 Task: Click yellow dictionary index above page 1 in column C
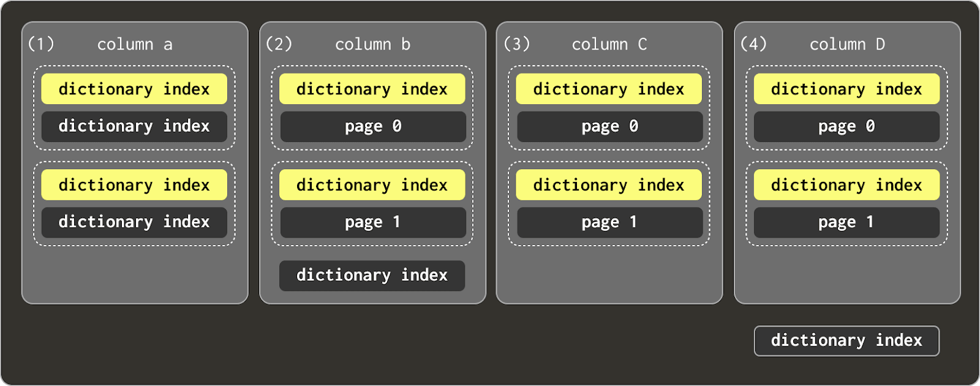[x=609, y=185]
